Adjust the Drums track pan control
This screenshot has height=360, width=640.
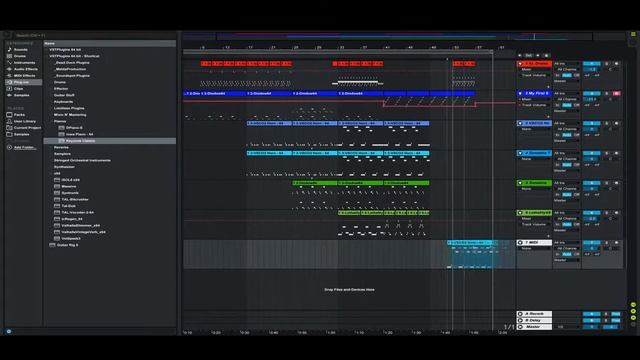click(x=611, y=69)
